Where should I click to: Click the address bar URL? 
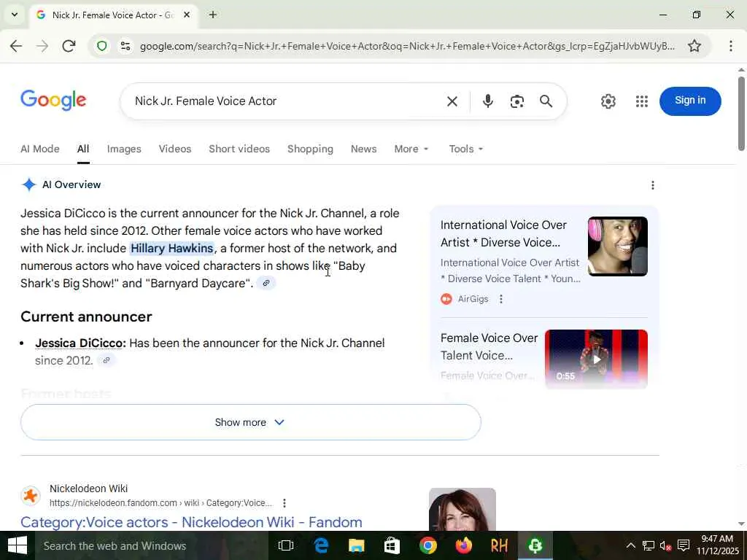[x=407, y=46]
